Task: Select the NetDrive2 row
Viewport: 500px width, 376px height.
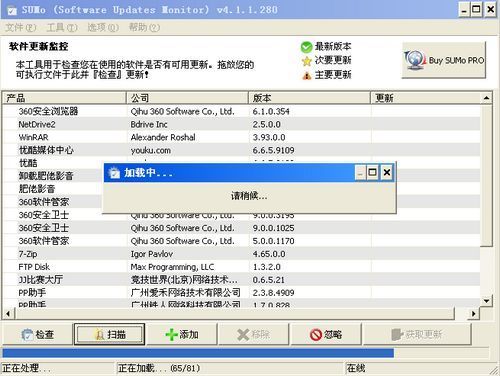Action: click(242, 124)
